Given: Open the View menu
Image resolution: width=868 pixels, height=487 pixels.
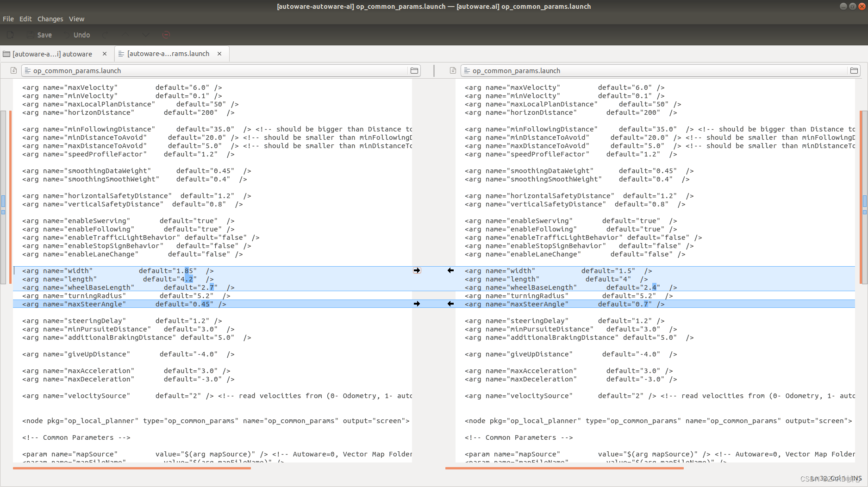Looking at the screenshot, I should point(76,19).
